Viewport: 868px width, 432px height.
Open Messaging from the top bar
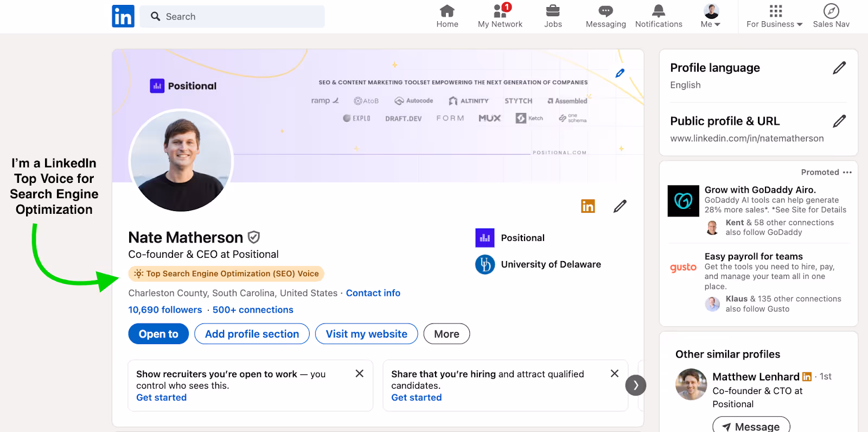coord(605,16)
